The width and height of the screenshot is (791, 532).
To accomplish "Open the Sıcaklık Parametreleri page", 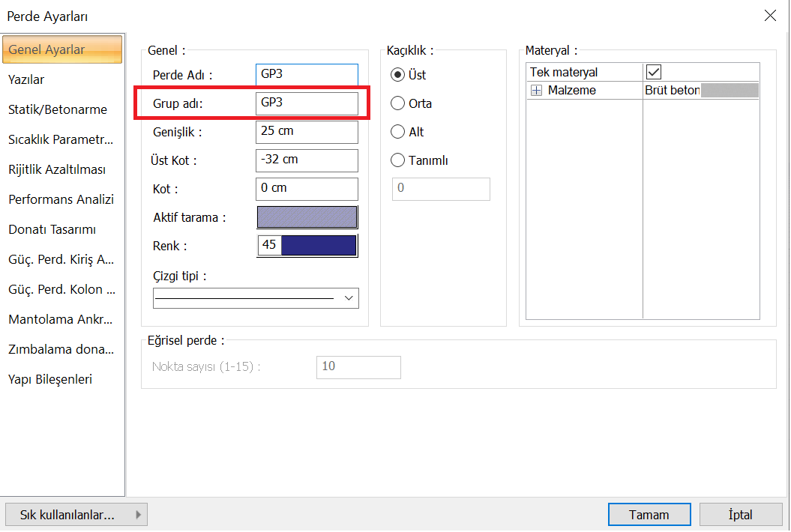I will click(61, 139).
